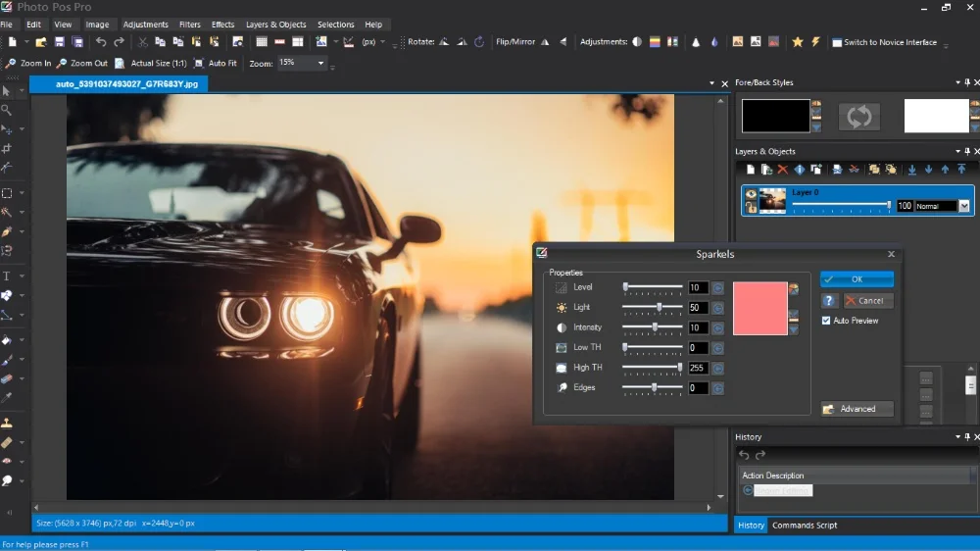This screenshot has height=551, width=980.
Task: Expand the Fore/Back Styles panel options arrow
Action: point(957,82)
